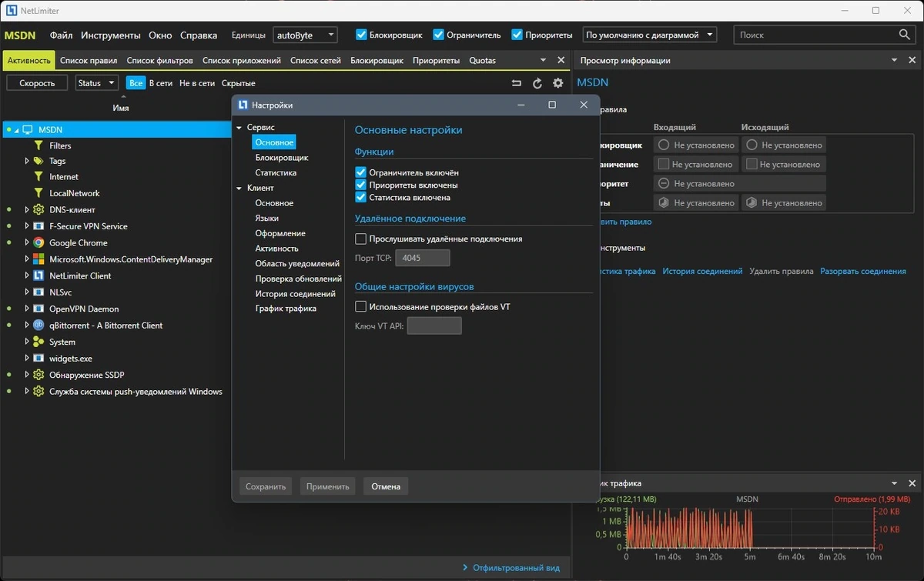This screenshot has height=581, width=924.
Task: Switch to Список правил tab
Action: (89, 60)
